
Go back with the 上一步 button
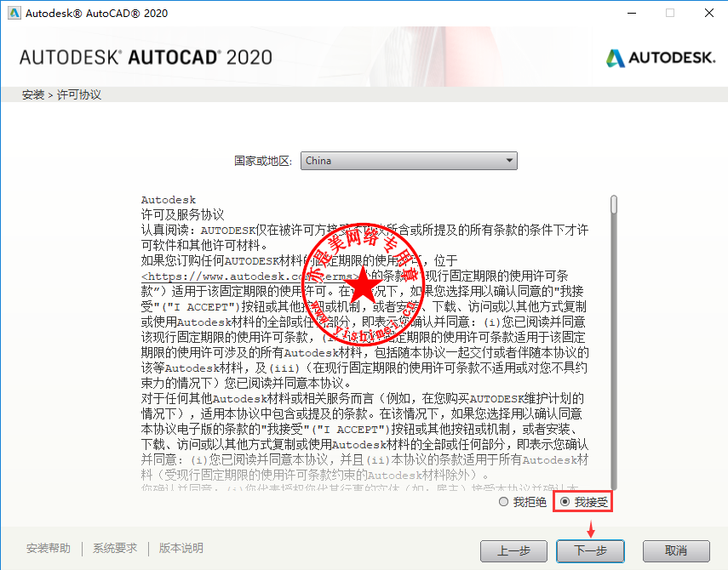point(513,551)
